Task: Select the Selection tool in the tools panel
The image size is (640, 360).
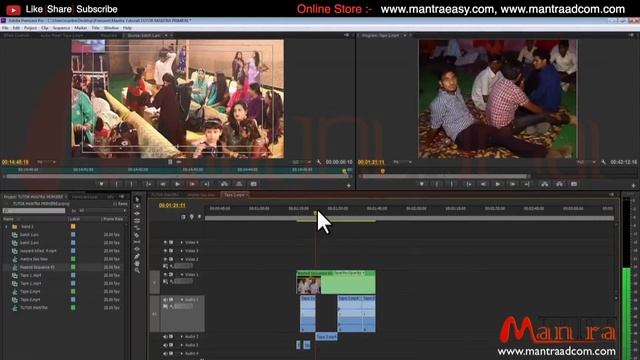Action: pyautogui.click(x=137, y=199)
